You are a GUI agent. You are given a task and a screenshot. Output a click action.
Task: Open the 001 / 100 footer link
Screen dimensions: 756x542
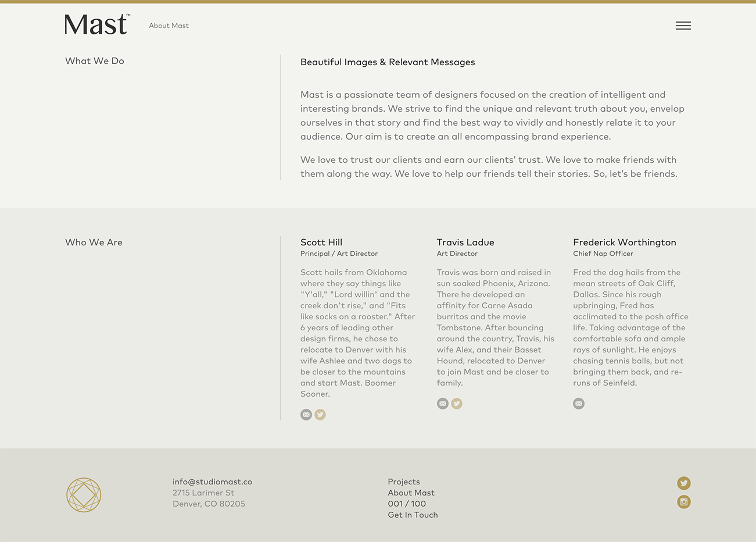pyautogui.click(x=407, y=504)
